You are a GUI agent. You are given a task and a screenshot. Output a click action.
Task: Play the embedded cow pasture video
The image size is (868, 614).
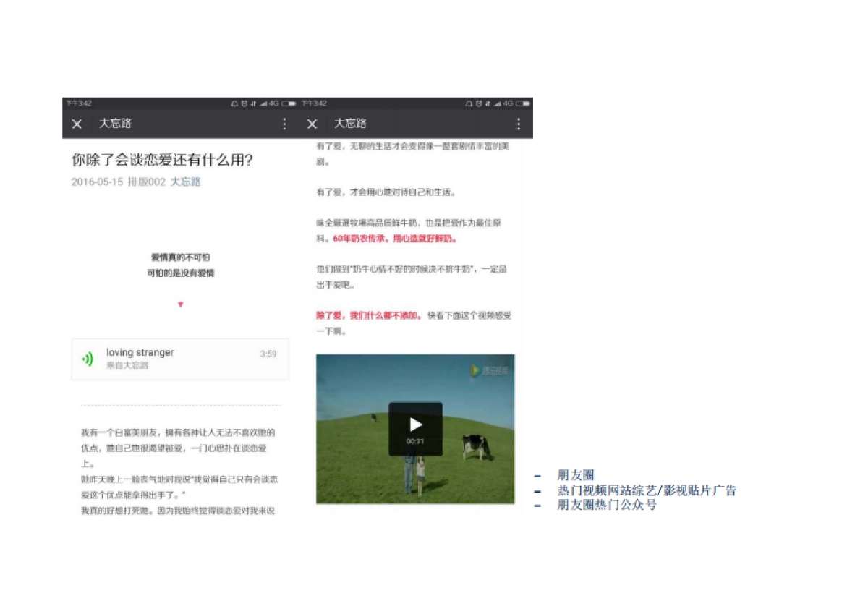[x=416, y=425]
